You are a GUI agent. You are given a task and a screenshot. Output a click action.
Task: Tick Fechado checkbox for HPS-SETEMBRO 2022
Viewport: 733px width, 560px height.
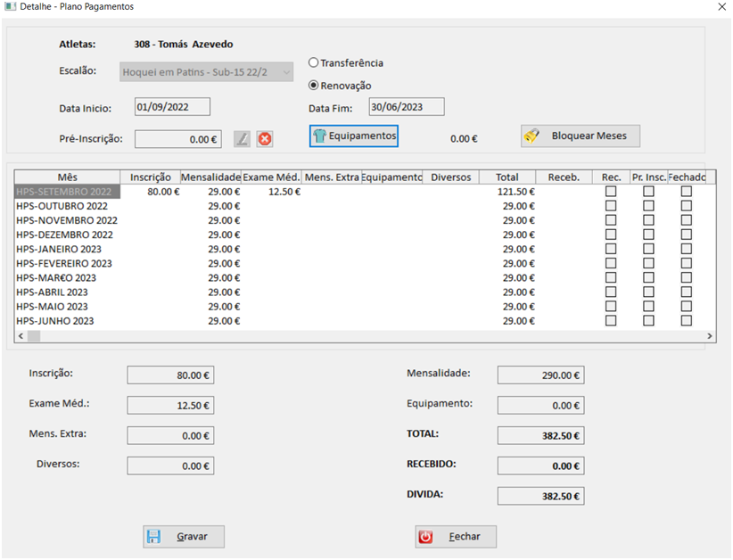pyautogui.click(x=687, y=191)
